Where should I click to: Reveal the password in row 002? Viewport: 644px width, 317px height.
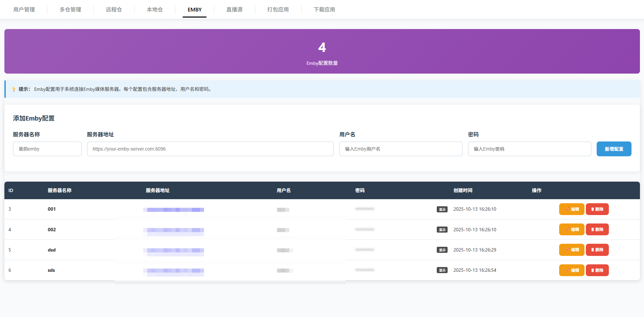click(x=442, y=230)
